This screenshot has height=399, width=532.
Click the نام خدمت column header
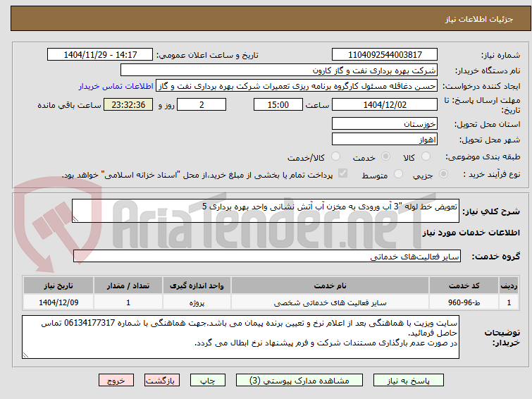pyautogui.click(x=330, y=286)
